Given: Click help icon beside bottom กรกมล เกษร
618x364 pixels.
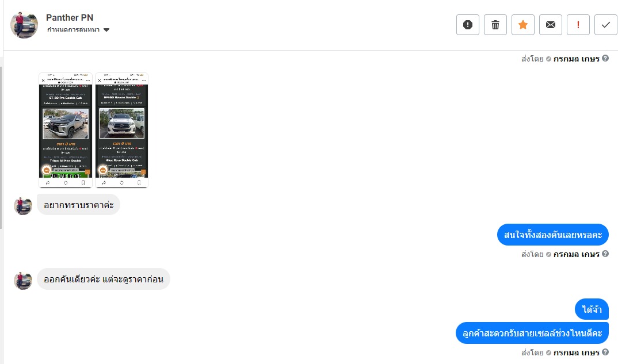Looking at the screenshot, I should [x=605, y=352].
